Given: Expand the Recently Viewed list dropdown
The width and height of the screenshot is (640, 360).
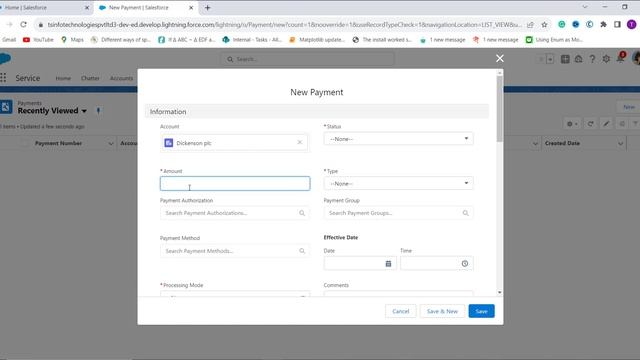Looking at the screenshot, I should click(x=84, y=111).
